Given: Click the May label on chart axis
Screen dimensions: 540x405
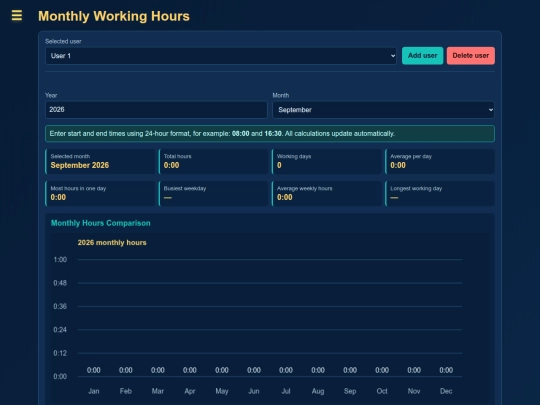Looking at the screenshot, I should click(222, 391).
